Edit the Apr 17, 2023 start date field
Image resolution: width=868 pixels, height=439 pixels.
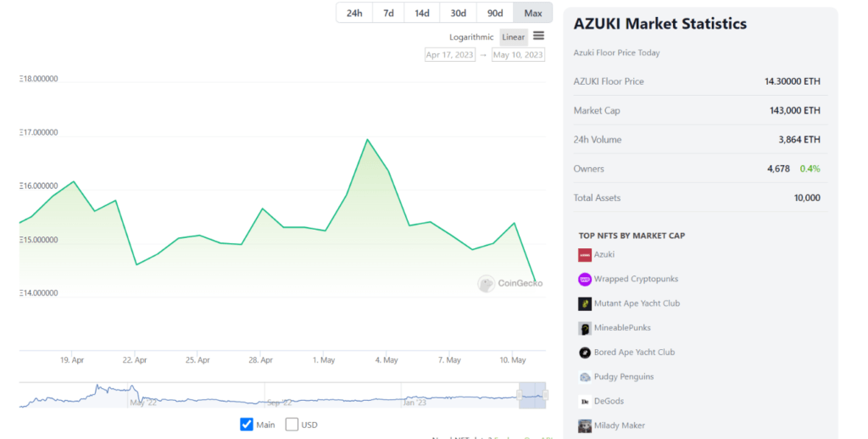(449, 55)
